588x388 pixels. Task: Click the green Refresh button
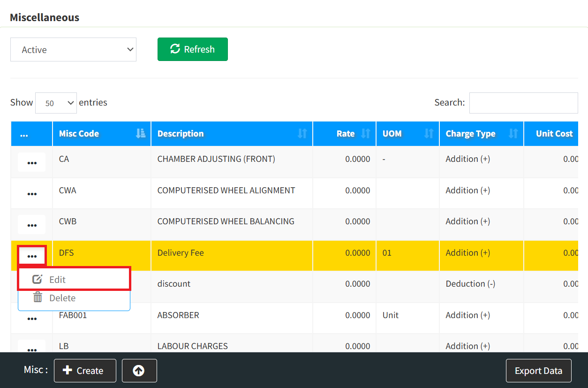coord(192,49)
